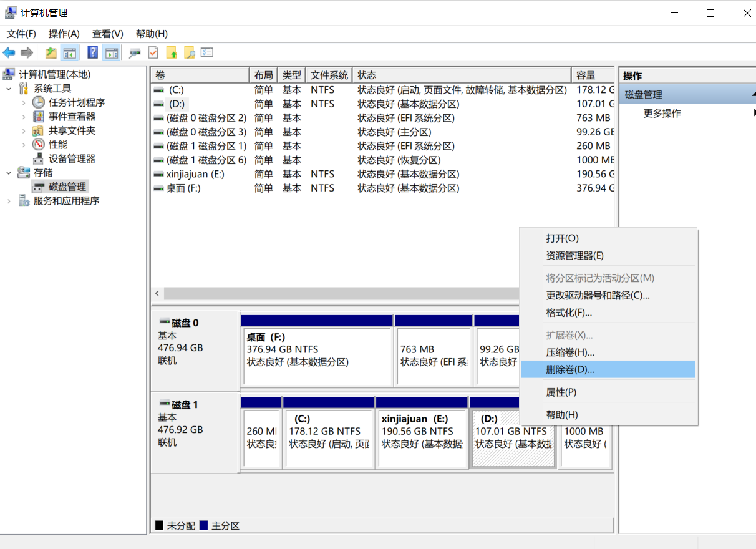
Task: Expand the 共享文件夹 node
Action: coord(24,130)
